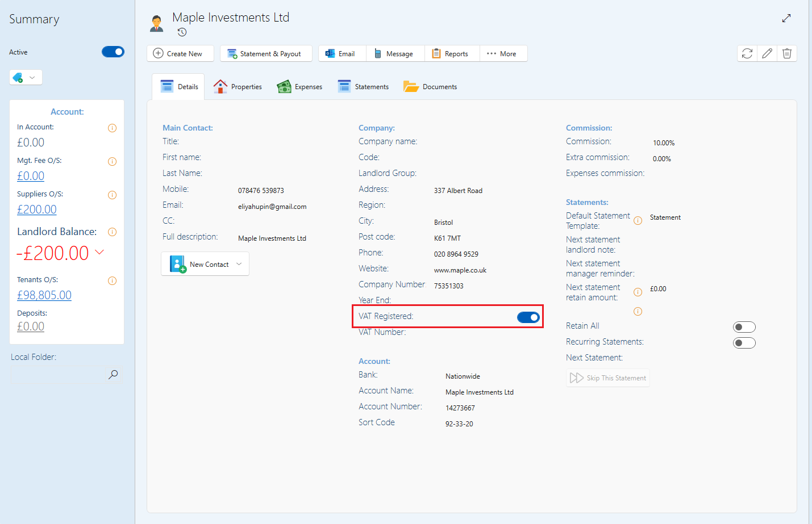812x524 pixels.
Task: Open the Properties tab
Action: point(238,87)
